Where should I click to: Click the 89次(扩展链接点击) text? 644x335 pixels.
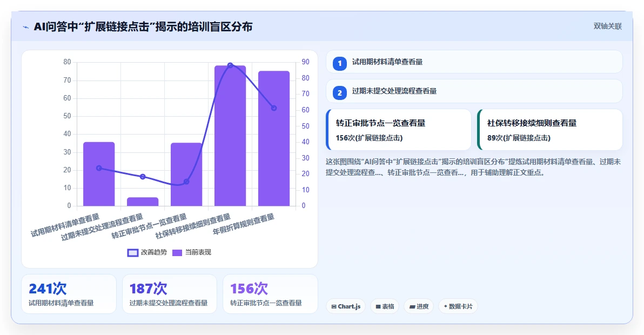[519, 138]
